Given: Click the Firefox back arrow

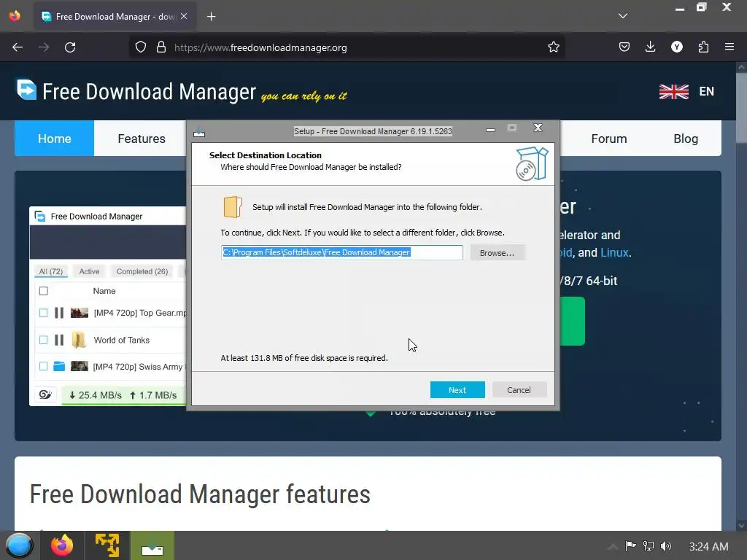Looking at the screenshot, I should 18,47.
